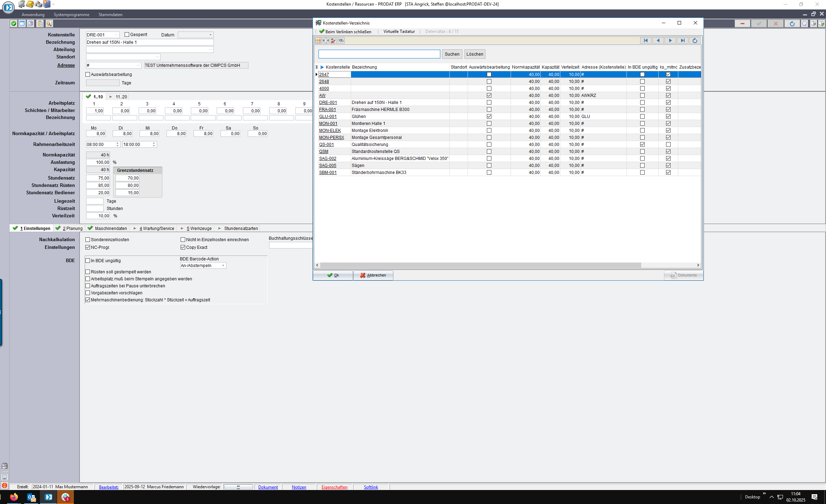This screenshot has height=504, width=826.
Task: Jump to first record in Kostenstellen-Verzeichnis
Action: pyautogui.click(x=645, y=41)
